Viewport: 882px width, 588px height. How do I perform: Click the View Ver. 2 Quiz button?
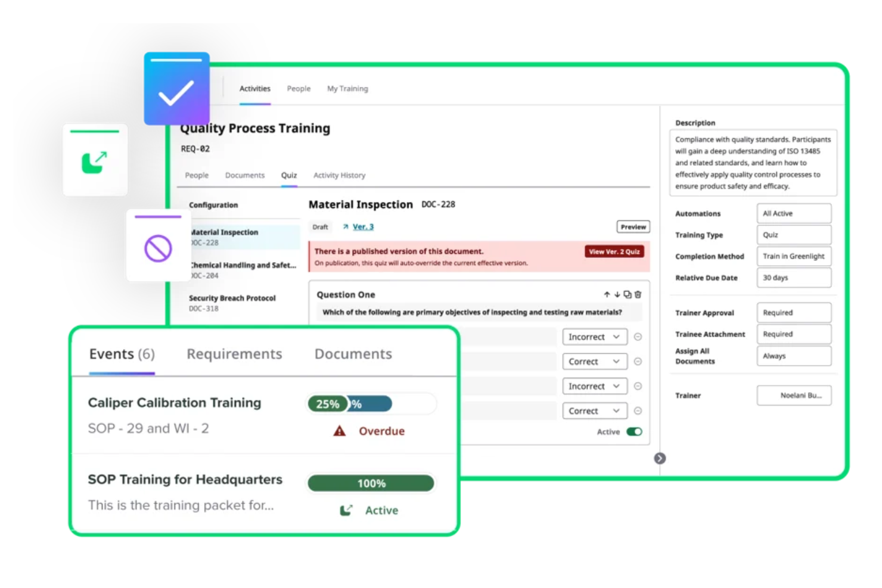click(614, 251)
